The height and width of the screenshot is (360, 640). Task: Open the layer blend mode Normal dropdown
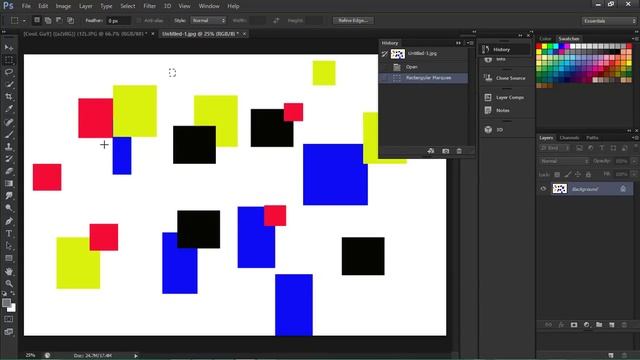pos(564,161)
